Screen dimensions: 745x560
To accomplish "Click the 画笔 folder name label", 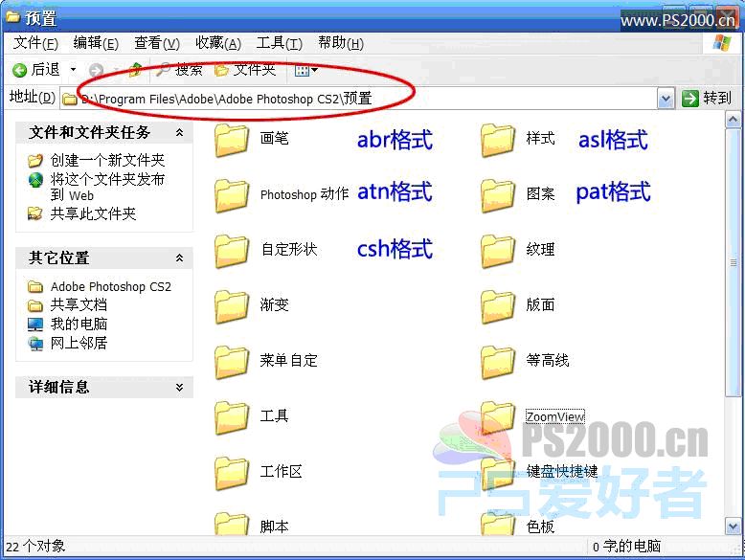I will 275,138.
